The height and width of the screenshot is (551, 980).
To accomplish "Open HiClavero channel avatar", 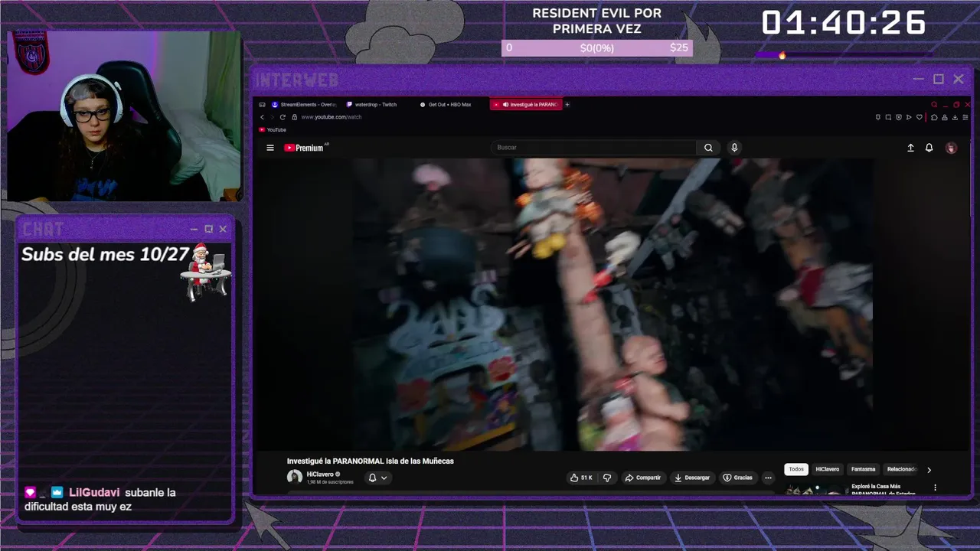I will (x=294, y=478).
